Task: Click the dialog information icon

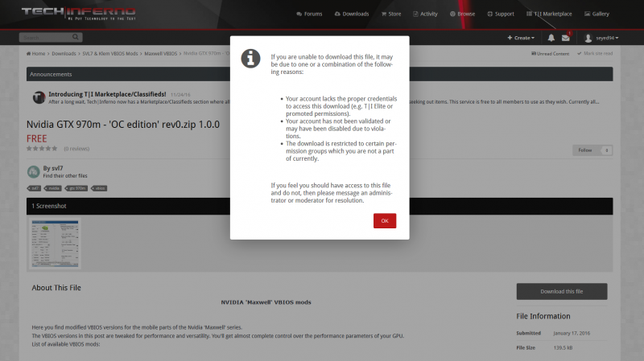Action: click(x=250, y=58)
